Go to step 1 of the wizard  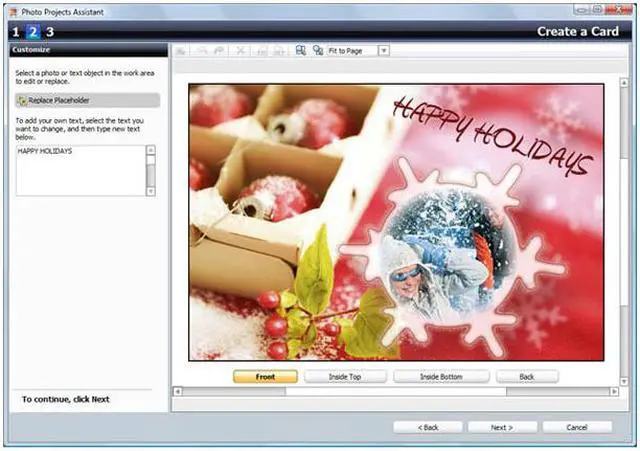15,32
